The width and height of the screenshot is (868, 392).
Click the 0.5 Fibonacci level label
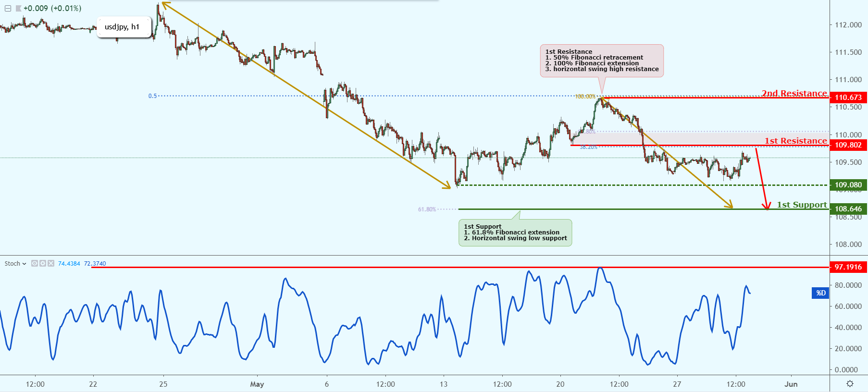point(152,96)
